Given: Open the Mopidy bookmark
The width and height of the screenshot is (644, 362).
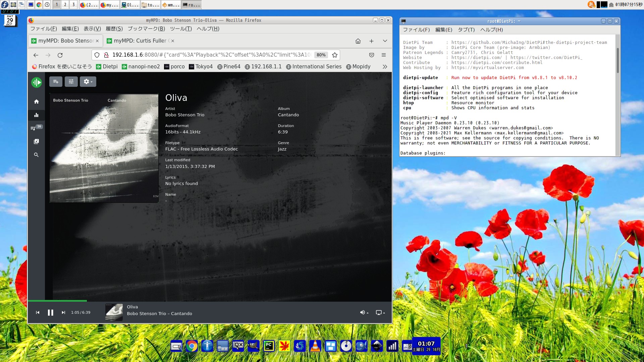Looking at the screenshot, I should (358, 67).
